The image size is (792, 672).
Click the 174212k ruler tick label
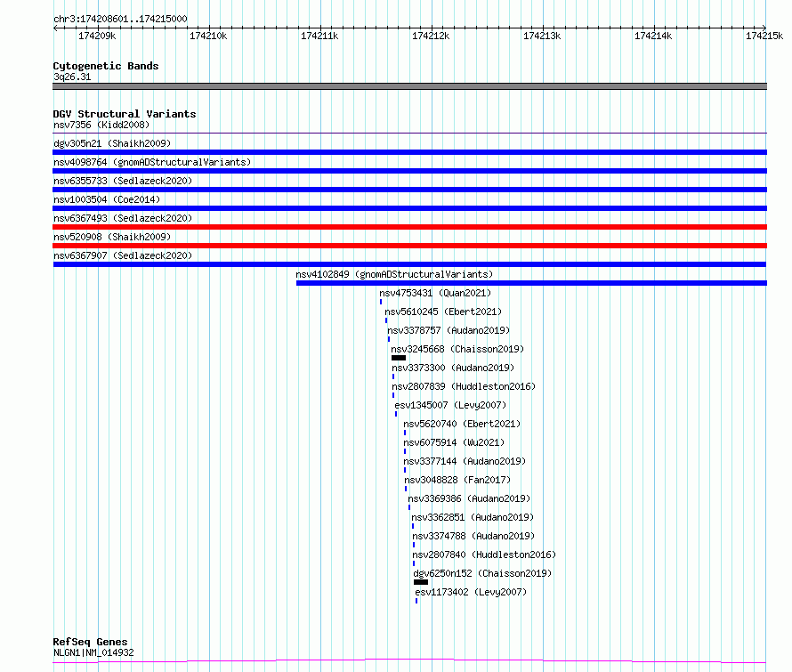pos(431,36)
